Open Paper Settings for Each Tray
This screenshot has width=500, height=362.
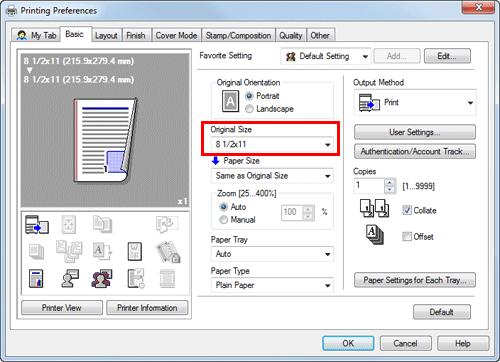[415, 280]
